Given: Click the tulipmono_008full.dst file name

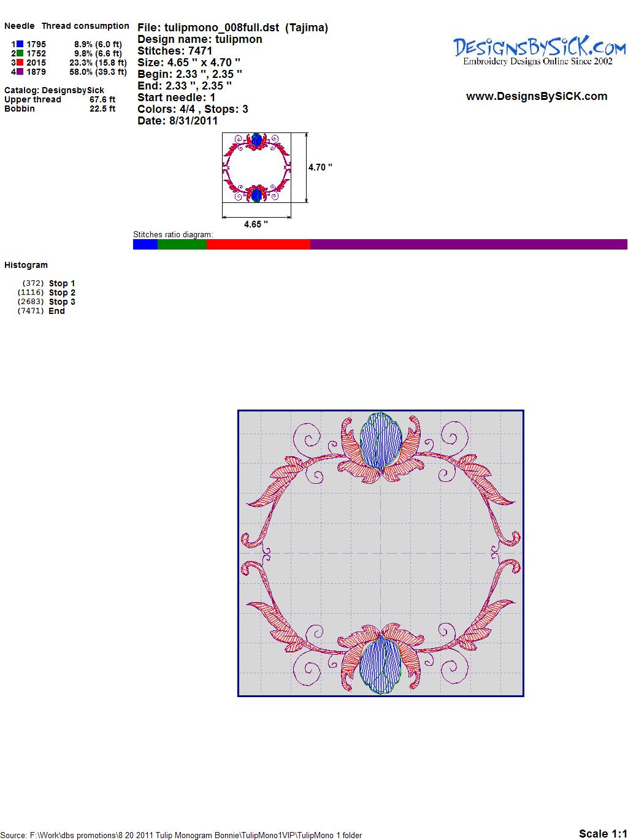Looking at the screenshot, I should (221, 28).
